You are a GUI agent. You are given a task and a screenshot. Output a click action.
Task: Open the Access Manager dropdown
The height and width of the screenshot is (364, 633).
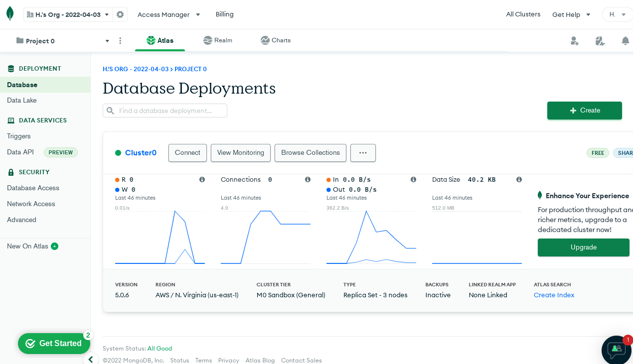coord(168,14)
